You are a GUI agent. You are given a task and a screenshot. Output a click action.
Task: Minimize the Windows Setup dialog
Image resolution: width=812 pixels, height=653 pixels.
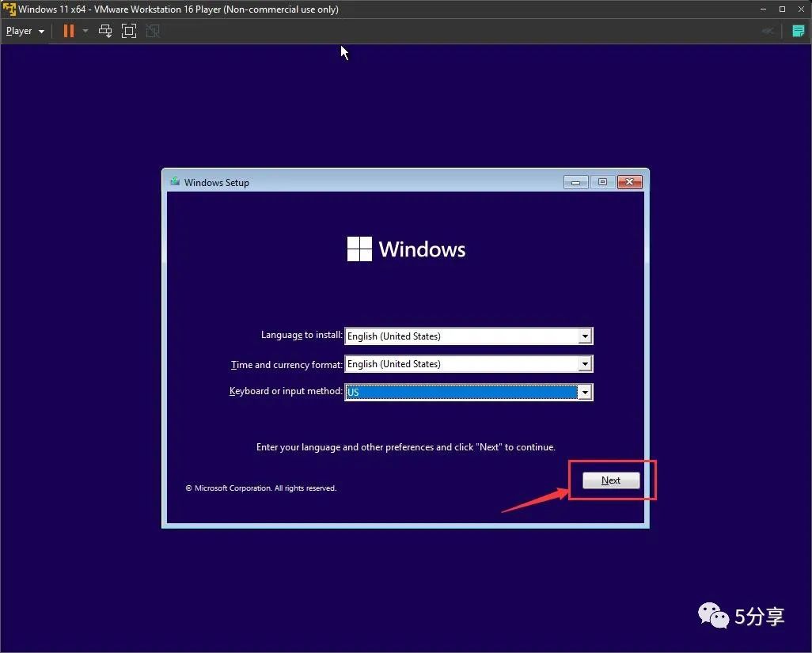tap(575, 182)
